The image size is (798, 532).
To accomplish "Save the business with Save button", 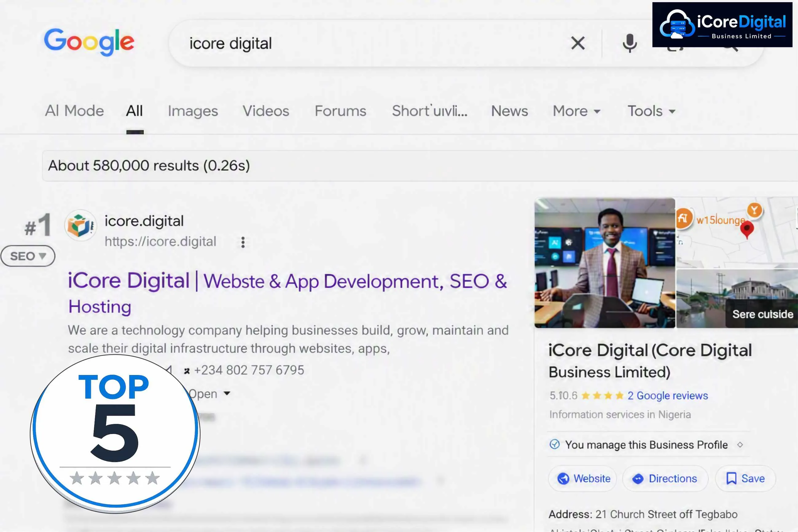I will pos(745,478).
